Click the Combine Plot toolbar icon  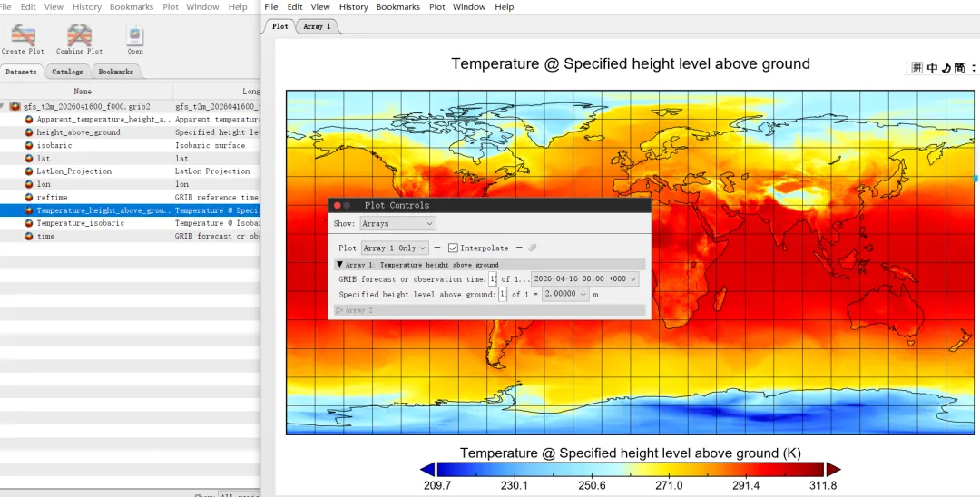[79, 35]
